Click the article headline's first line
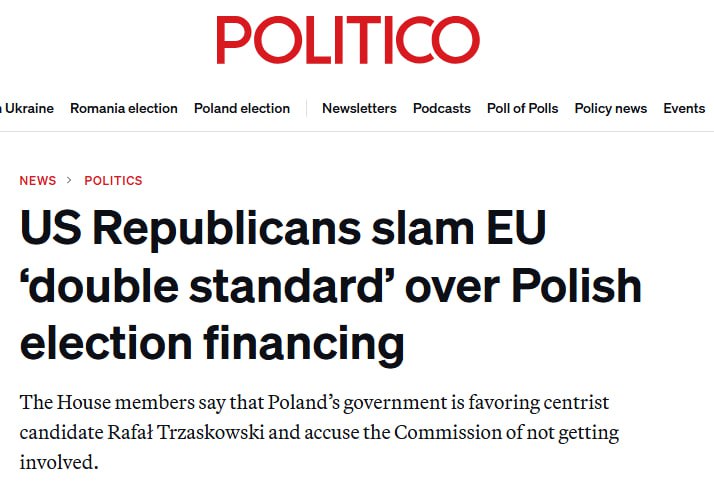This screenshot has height=490, width=714. (x=283, y=231)
